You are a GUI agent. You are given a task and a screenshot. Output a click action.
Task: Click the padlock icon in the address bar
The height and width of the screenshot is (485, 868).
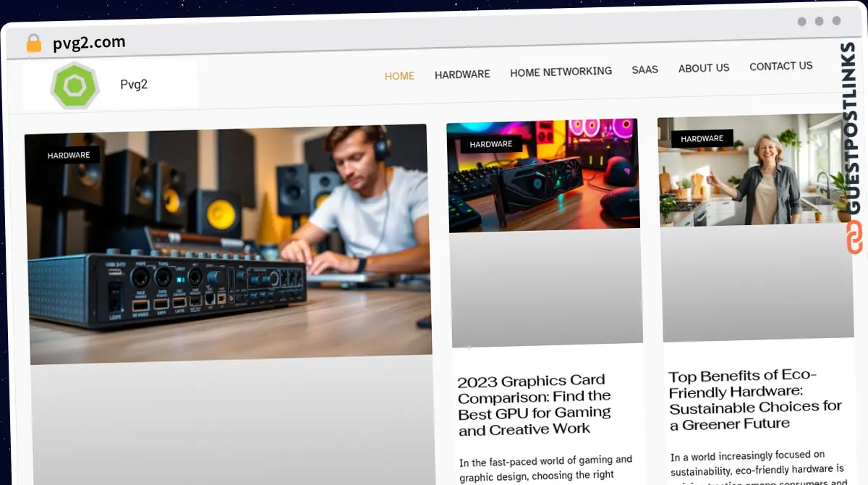33,43
